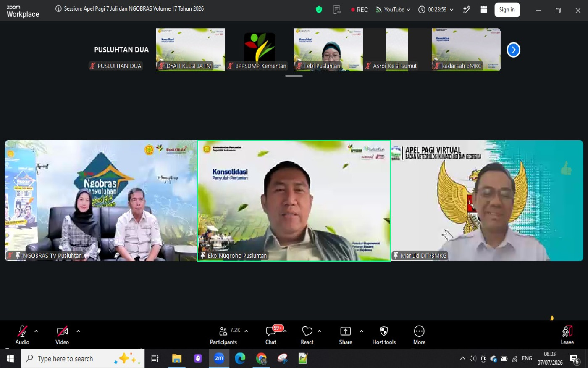Viewport: 588px width, 368px height.
Task: Leave the meeting
Action: click(567, 335)
